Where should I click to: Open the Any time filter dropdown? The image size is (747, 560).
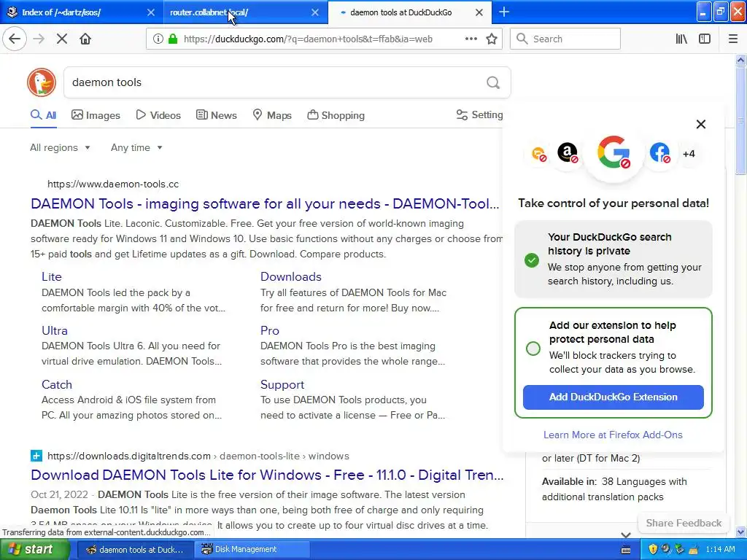click(136, 147)
